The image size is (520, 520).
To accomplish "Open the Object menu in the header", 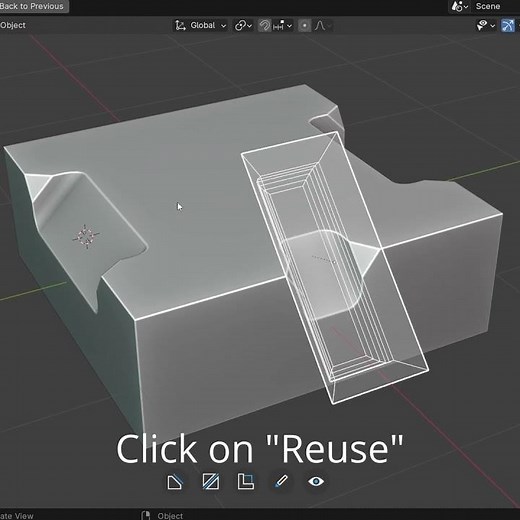I will (13, 25).
